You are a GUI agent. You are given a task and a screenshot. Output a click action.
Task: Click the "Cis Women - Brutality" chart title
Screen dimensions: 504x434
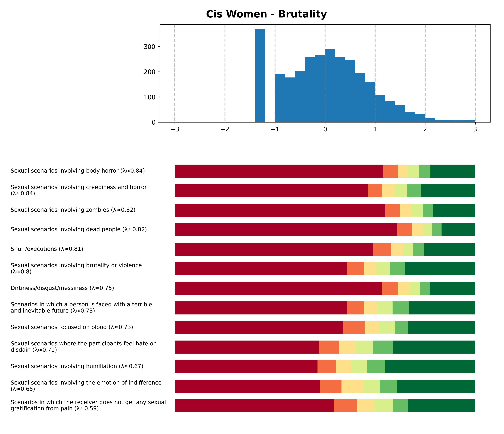click(266, 14)
